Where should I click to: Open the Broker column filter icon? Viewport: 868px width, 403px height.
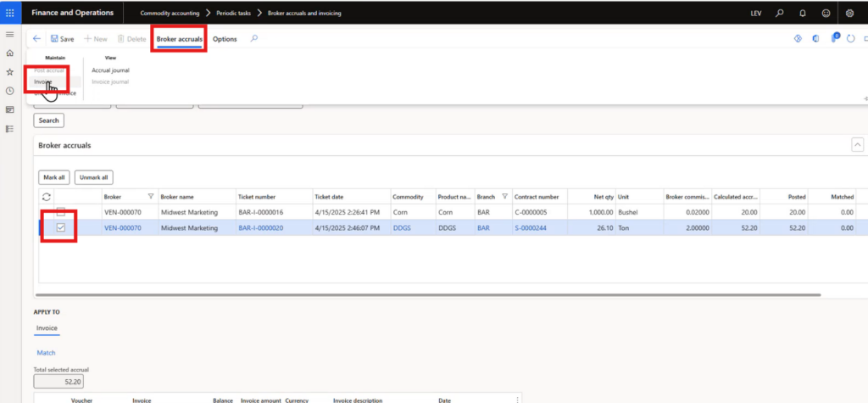click(151, 196)
